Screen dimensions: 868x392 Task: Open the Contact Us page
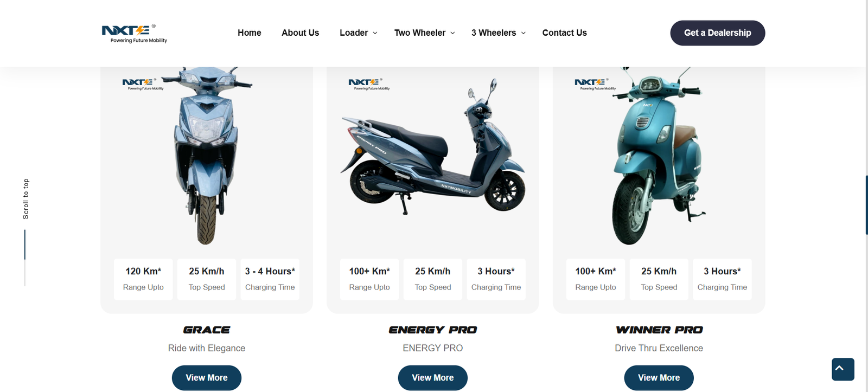coord(564,33)
